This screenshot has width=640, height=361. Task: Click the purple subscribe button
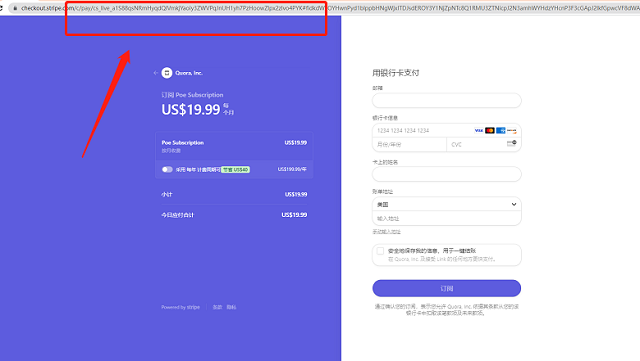447,288
